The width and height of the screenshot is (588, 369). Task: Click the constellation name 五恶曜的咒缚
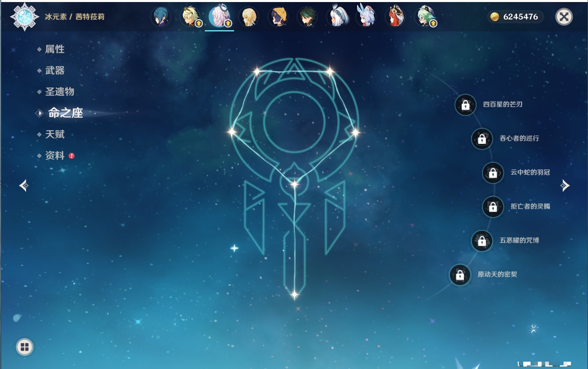[520, 240]
